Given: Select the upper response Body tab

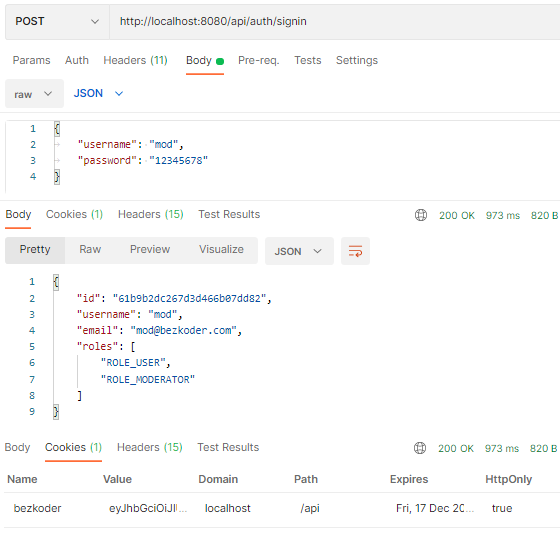Looking at the screenshot, I should coord(18,214).
